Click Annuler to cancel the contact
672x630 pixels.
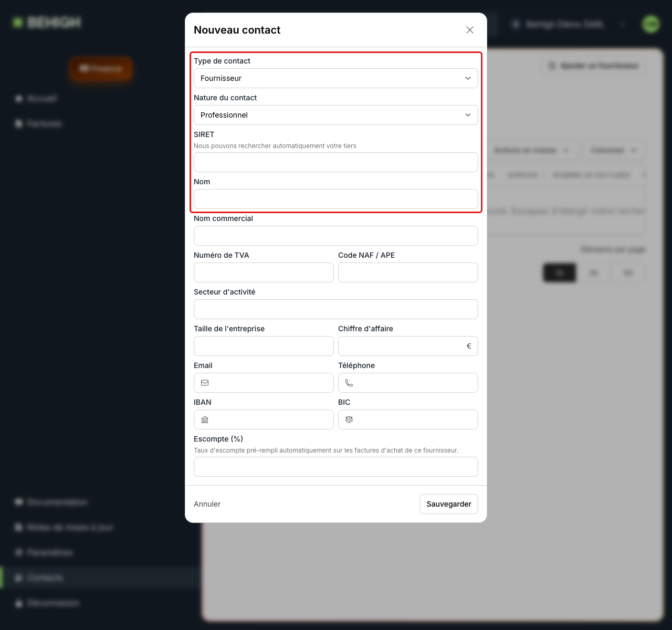tap(207, 504)
